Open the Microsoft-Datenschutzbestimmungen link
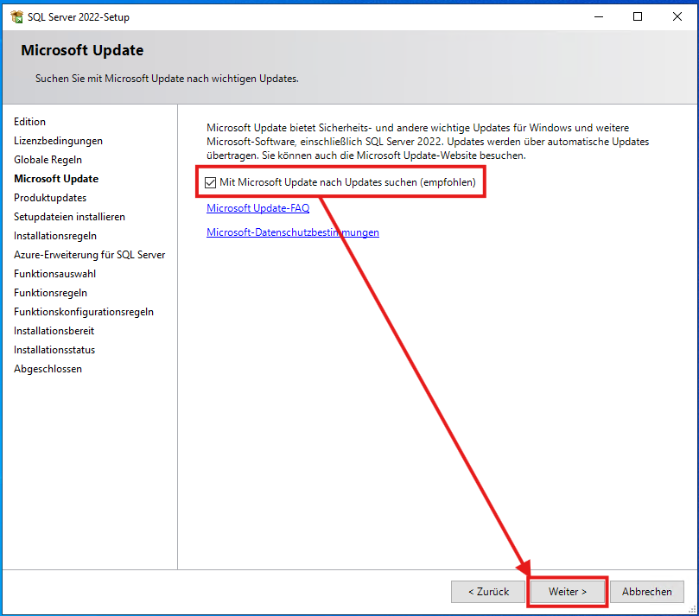This screenshot has width=699, height=616. [291, 232]
